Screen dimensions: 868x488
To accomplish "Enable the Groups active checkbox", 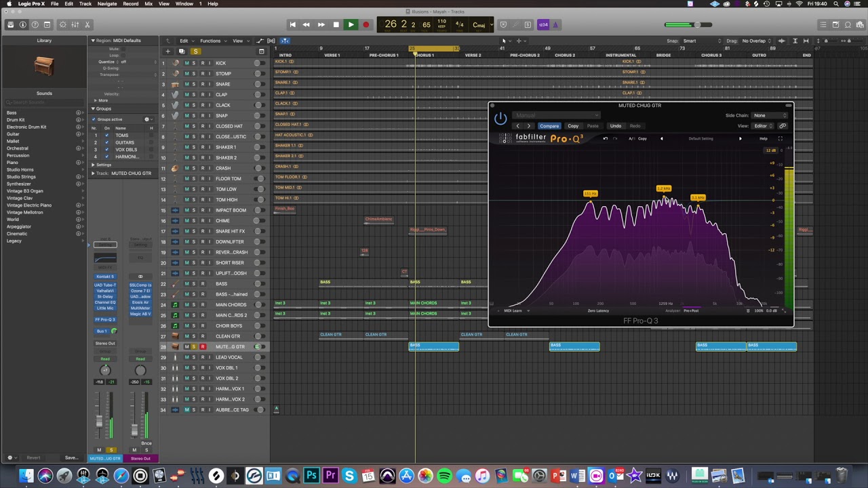I will [94, 119].
